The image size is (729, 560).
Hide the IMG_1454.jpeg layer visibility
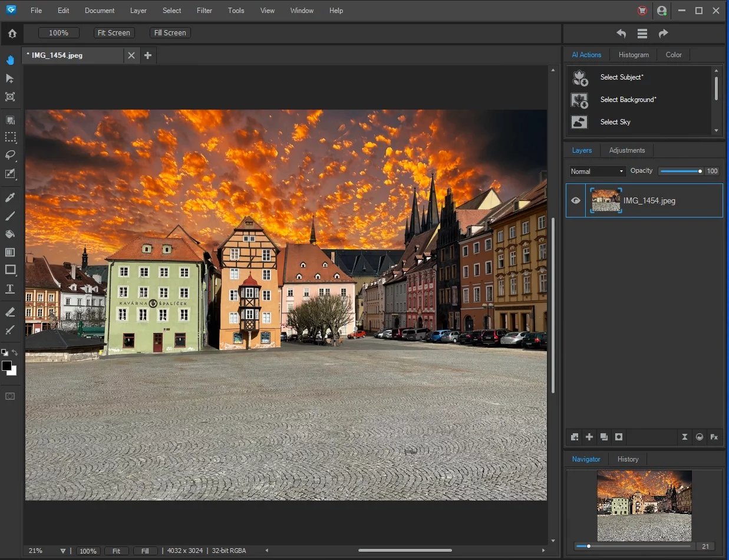tap(575, 200)
